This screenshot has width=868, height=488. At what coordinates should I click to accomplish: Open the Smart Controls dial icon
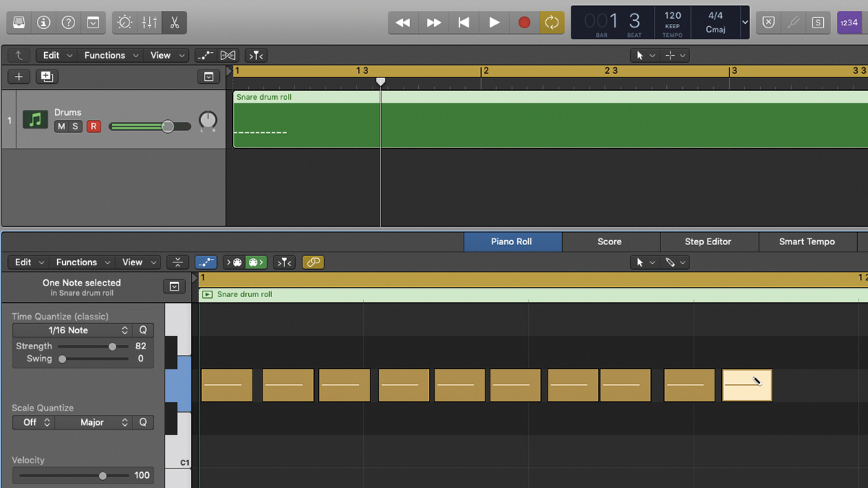125,22
